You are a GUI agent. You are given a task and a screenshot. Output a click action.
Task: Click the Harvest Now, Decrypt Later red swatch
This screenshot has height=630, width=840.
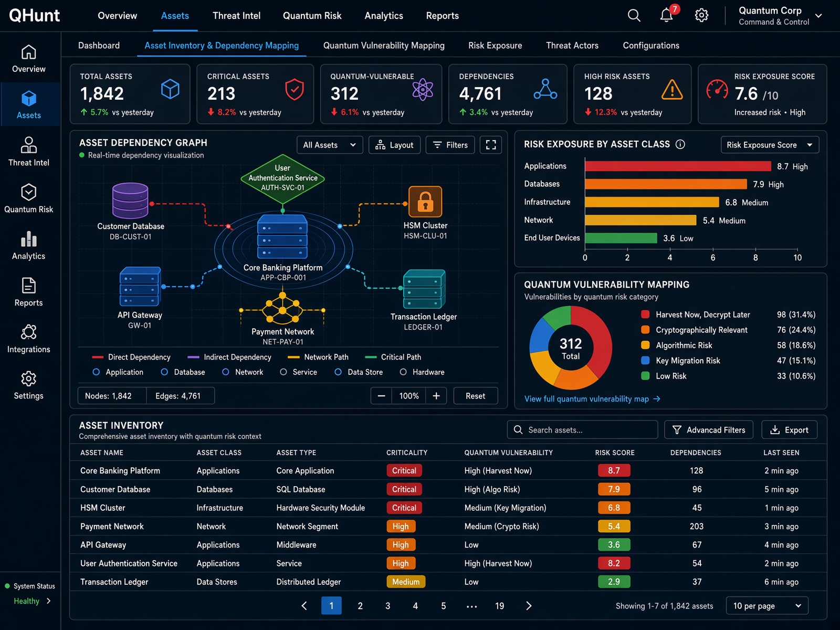[x=646, y=314]
